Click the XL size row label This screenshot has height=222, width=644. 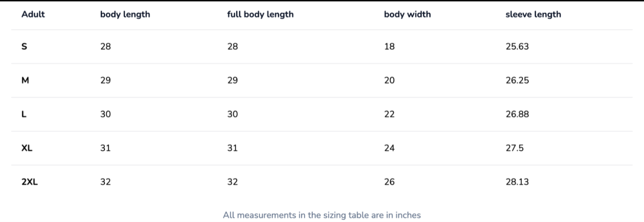coord(27,148)
